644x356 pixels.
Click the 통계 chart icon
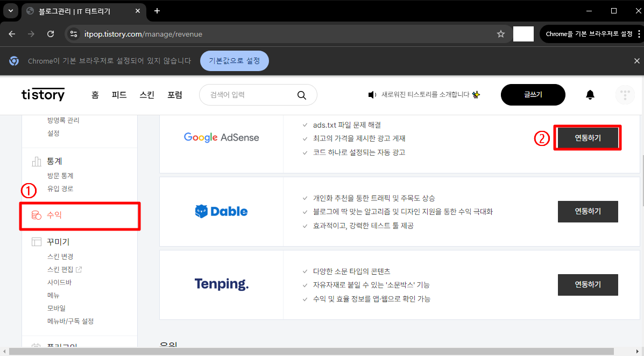37,161
